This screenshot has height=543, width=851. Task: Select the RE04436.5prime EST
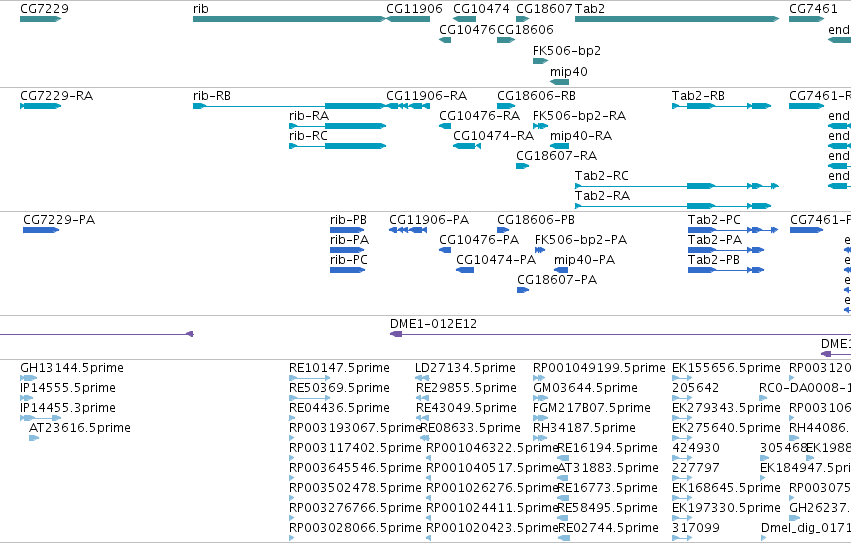(293, 418)
